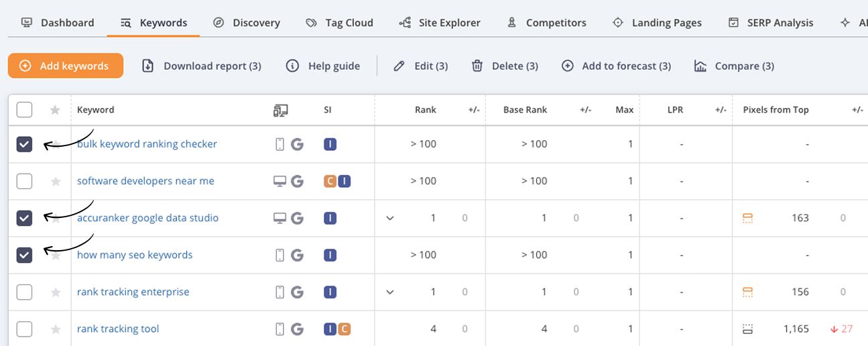This screenshot has width=868, height=346.
Task: Delete the 3 selected keywords
Action: point(505,66)
